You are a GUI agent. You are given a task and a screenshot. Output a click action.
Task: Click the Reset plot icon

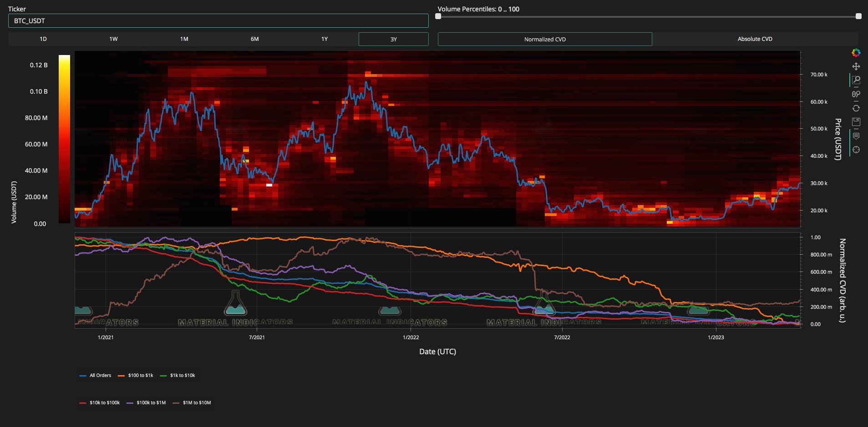[856, 108]
